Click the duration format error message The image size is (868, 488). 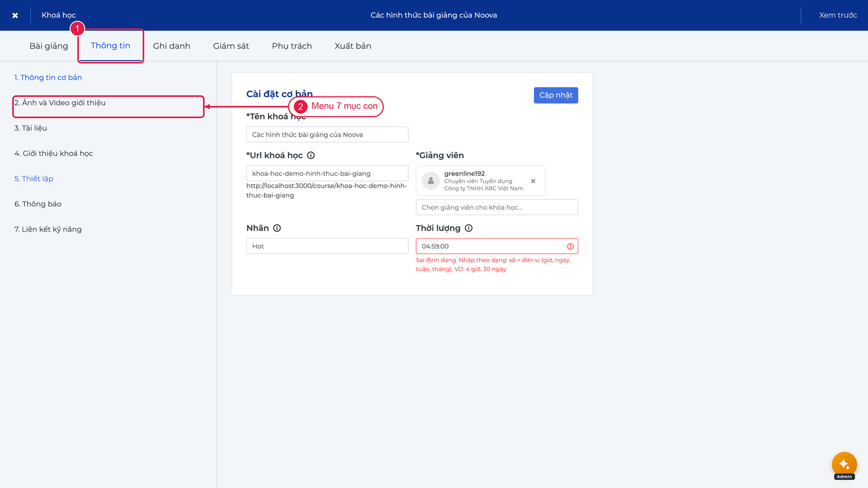coord(493,265)
